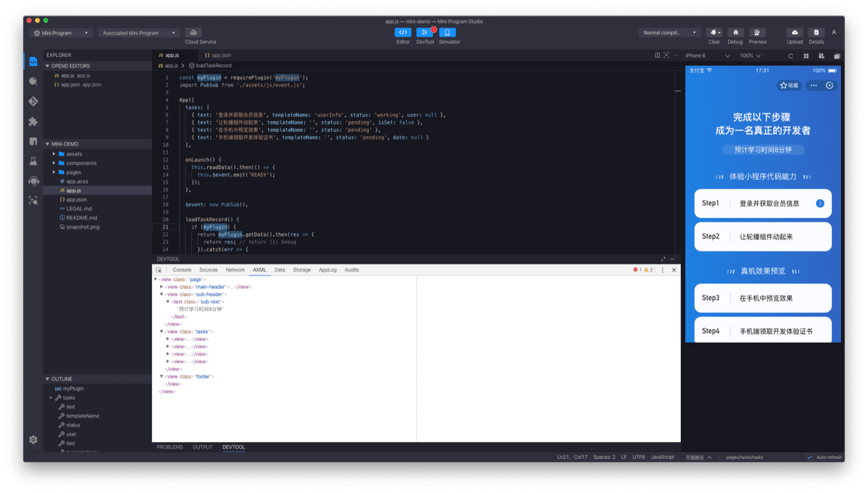Enable the Auto refresh checkbox

(810, 457)
